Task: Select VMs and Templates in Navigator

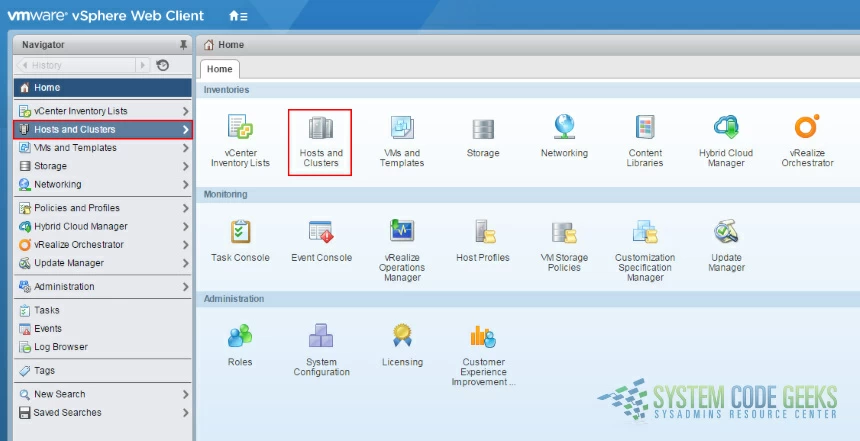Action: click(x=103, y=148)
